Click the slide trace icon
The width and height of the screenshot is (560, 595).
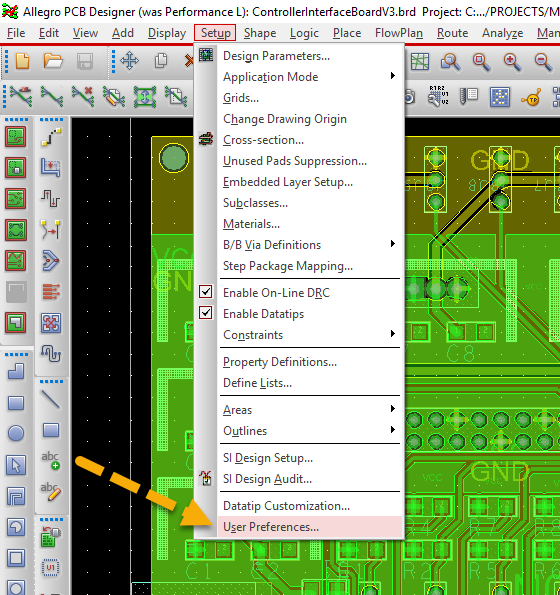pyautogui.click(x=51, y=167)
